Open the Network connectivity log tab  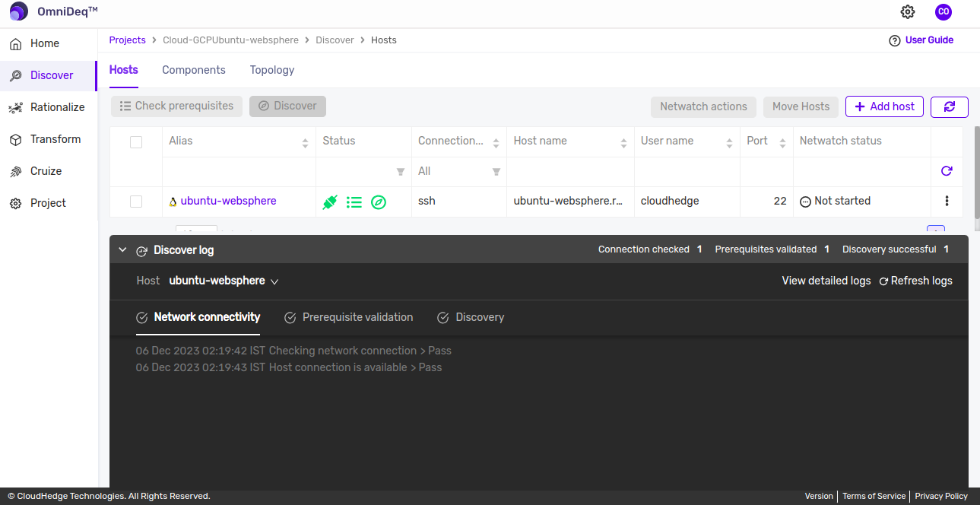[198, 317]
